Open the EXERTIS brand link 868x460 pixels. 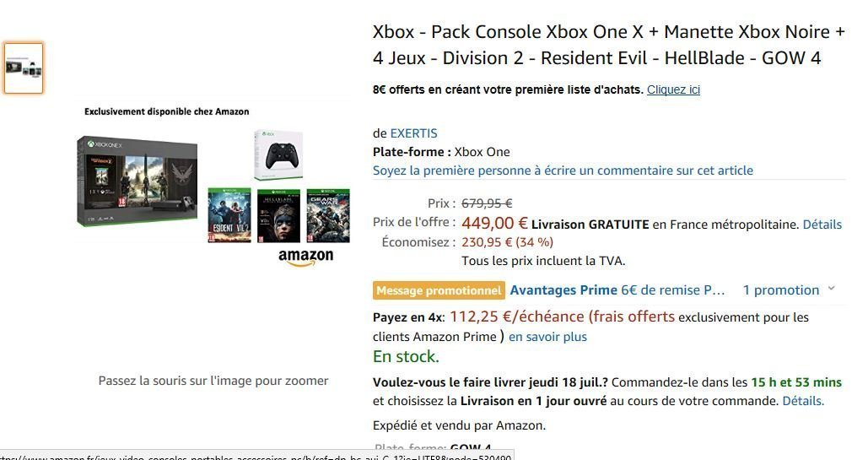click(x=413, y=133)
